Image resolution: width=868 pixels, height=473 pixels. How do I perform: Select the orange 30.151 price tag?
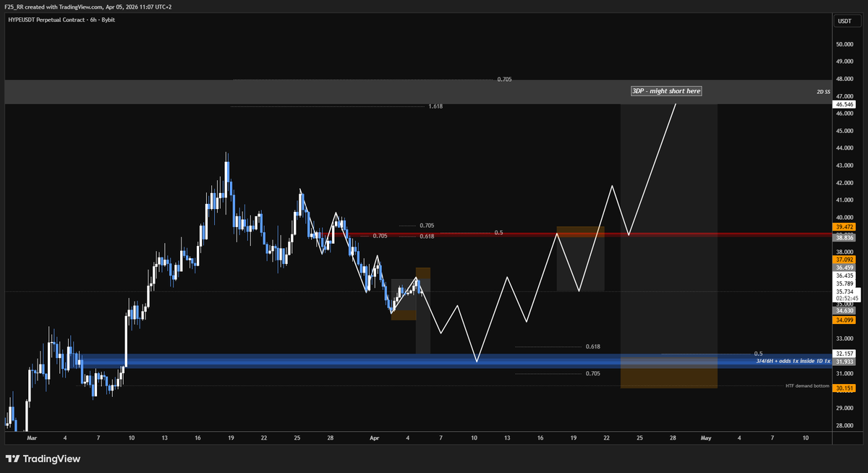[x=845, y=388]
